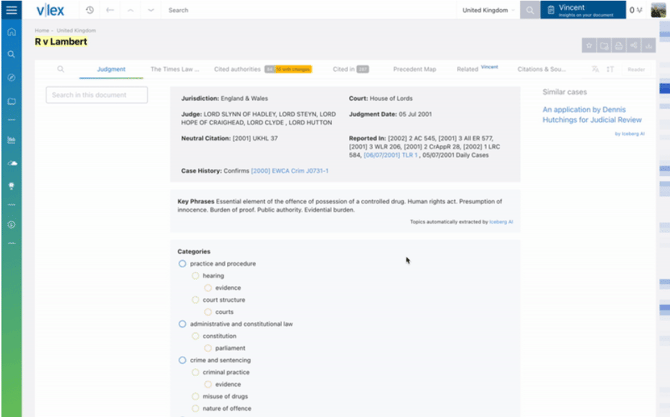
Task: Jump to next result with down chevron
Action: (x=151, y=10)
